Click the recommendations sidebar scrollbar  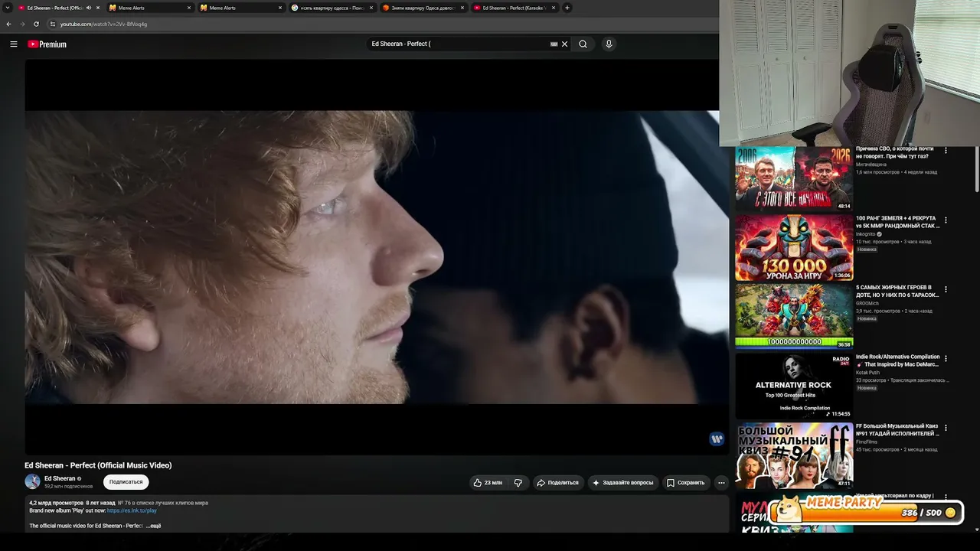pyautogui.click(x=976, y=169)
